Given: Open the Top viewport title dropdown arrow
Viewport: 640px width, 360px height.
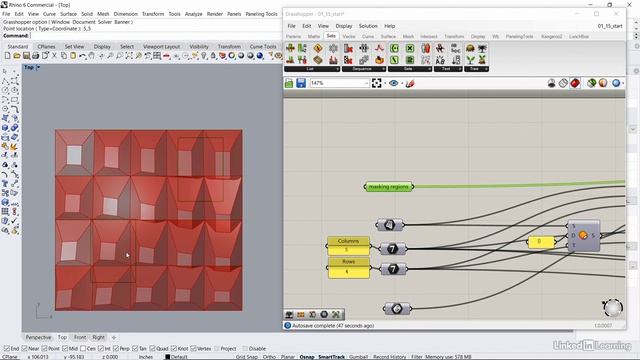Looking at the screenshot, I should pos(38,67).
